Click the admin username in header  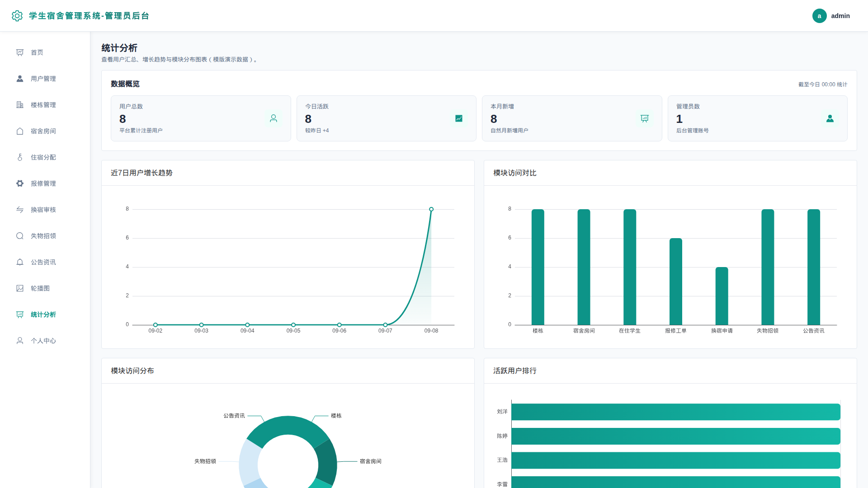pyautogui.click(x=840, y=16)
